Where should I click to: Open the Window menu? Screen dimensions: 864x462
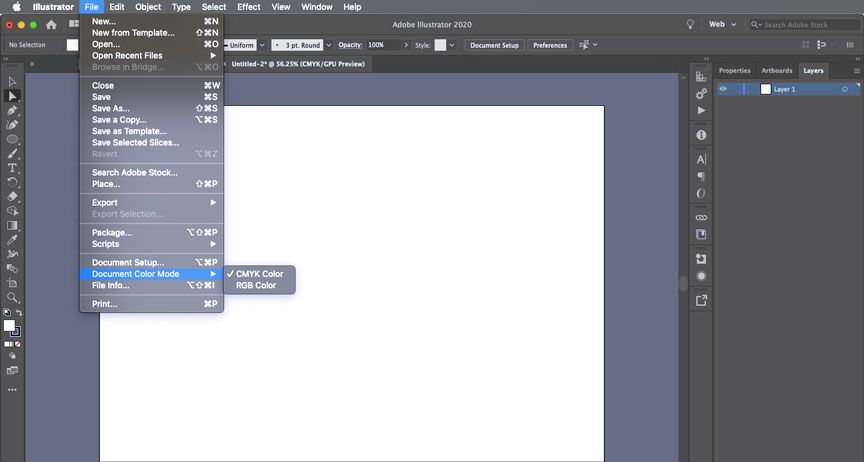[316, 7]
